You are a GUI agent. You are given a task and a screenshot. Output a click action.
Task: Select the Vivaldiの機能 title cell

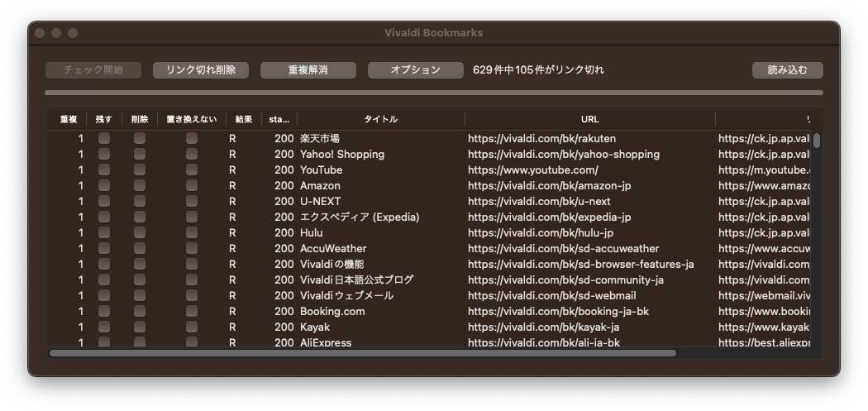[x=332, y=265]
